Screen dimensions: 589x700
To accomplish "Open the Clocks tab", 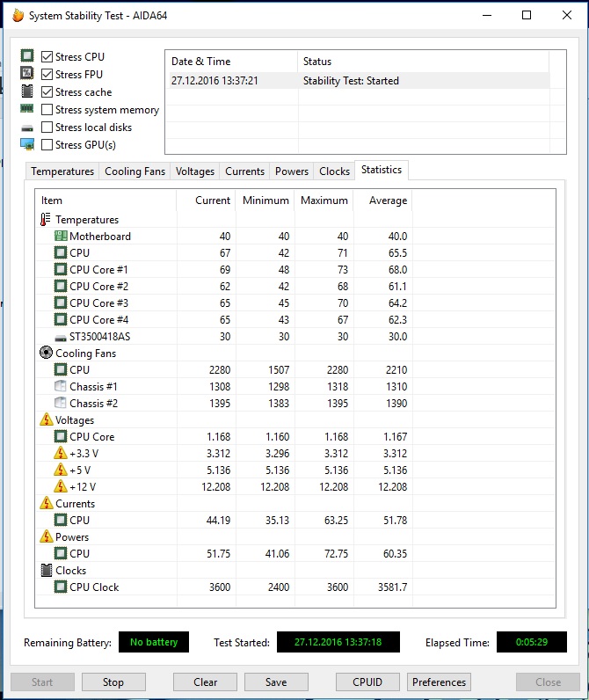I will (334, 171).
